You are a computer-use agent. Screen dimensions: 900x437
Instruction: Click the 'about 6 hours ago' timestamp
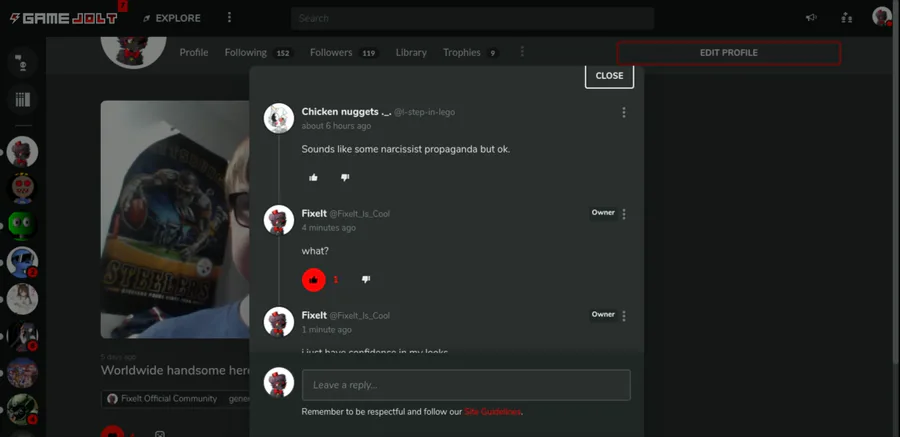coord(336,126)
